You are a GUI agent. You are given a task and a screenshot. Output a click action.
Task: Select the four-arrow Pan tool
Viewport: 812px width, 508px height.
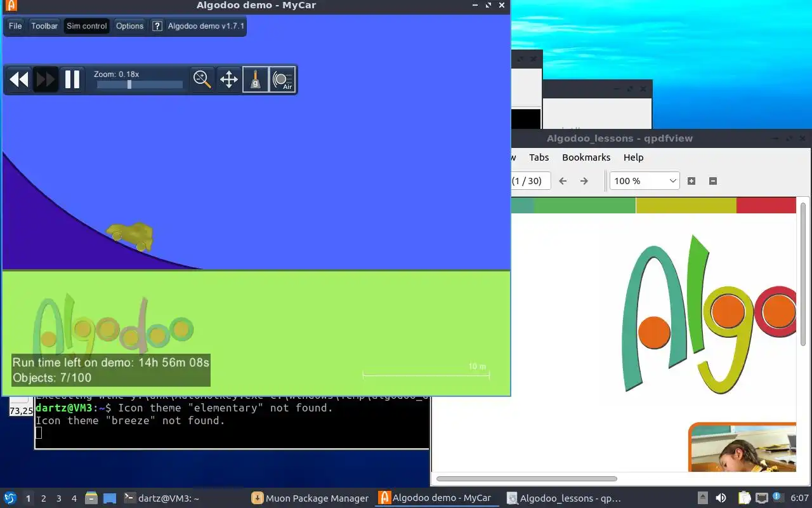point(229,79)
